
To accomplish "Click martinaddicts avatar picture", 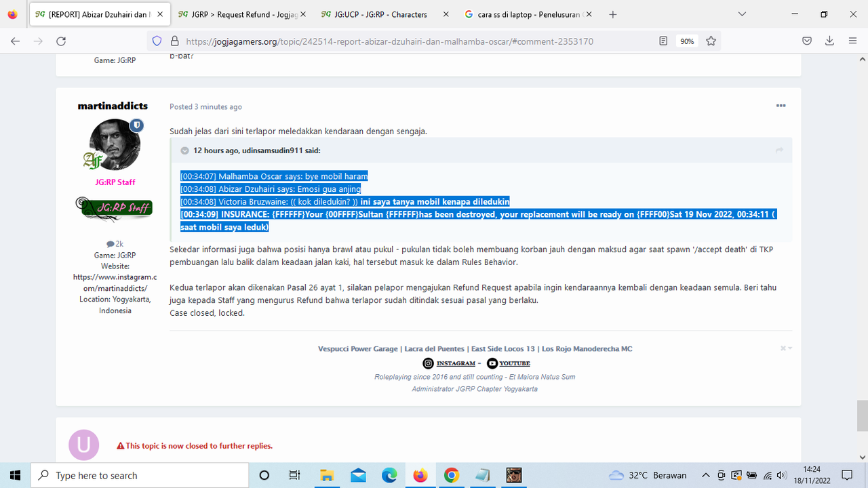I will 115,144.
